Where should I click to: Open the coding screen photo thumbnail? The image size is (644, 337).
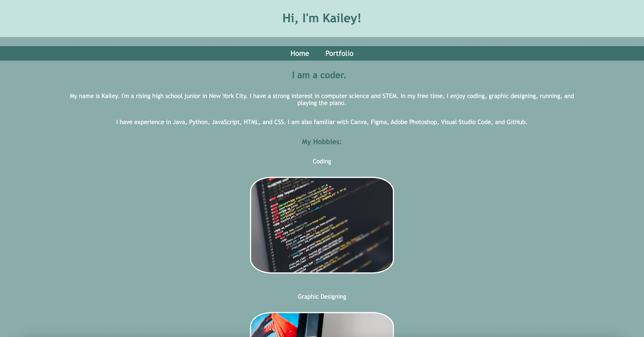pos(322,225)
